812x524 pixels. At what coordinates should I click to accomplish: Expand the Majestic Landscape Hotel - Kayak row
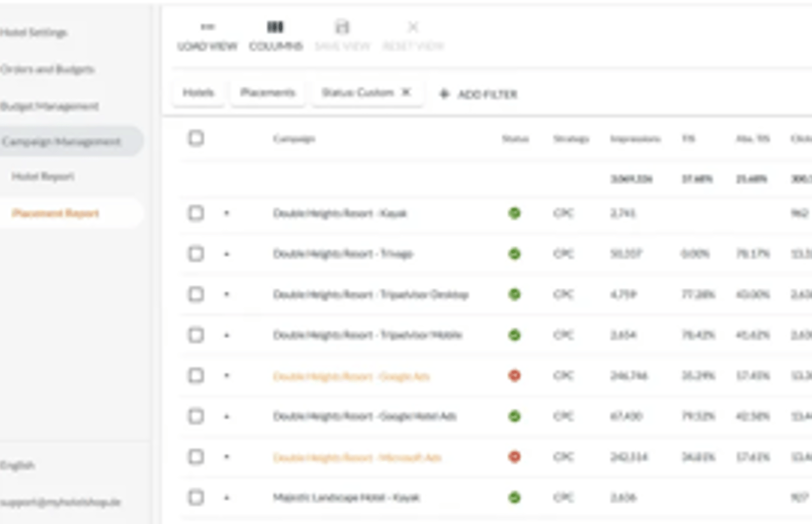(x=227, y=498)
